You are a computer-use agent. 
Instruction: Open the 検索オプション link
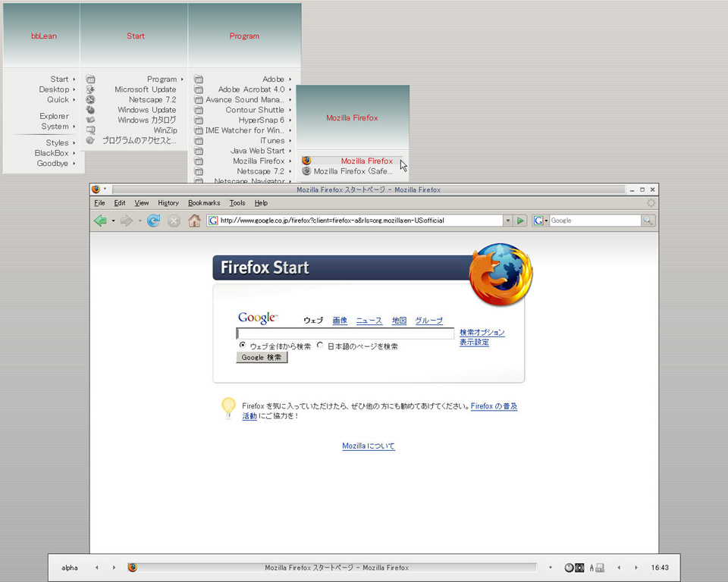pyautogui.click(x=482, y=333)
